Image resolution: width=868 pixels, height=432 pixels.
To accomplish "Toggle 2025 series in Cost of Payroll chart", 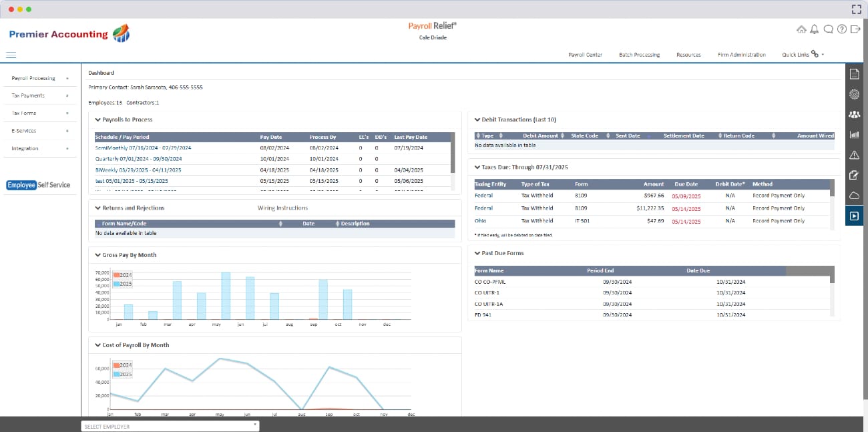I will 122,375.
